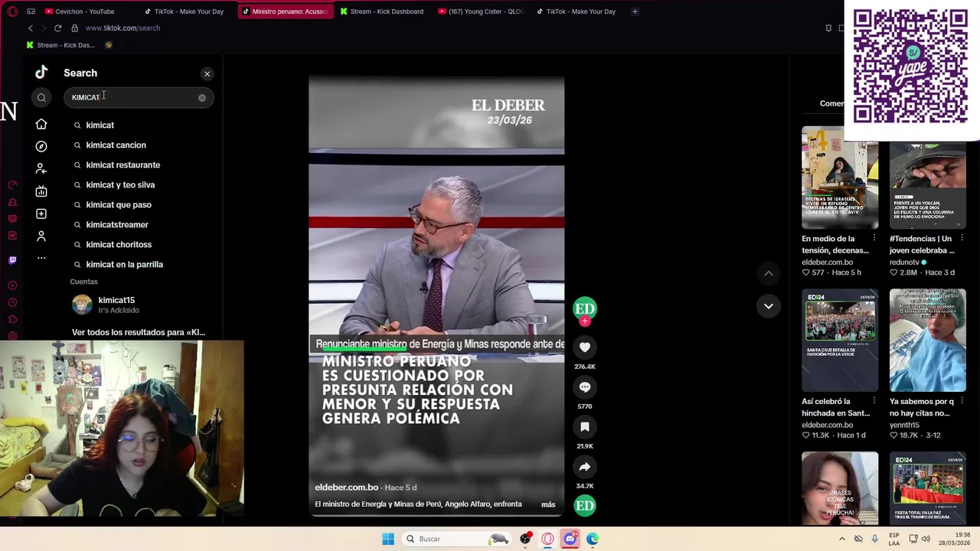Viewport: 980px width, 551px height.
Task: Click the taskbar Buscar search box
Action: pyautogui.click(x=456, y=539)
